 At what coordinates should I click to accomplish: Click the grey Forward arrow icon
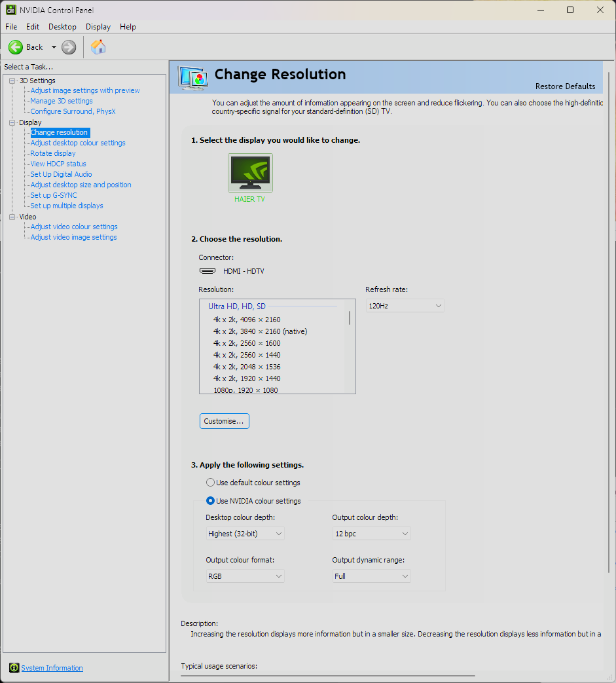pos(69,47)
